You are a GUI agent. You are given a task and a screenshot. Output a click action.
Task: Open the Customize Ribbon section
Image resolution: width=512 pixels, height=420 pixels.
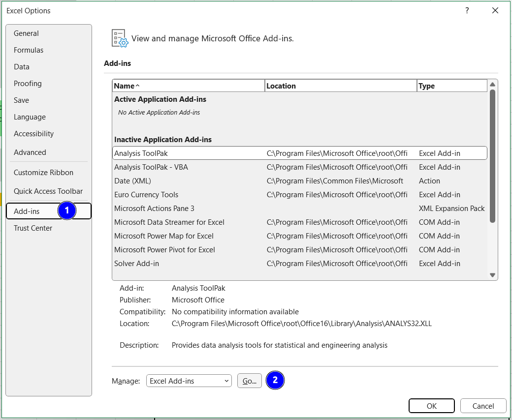(43, 172)
